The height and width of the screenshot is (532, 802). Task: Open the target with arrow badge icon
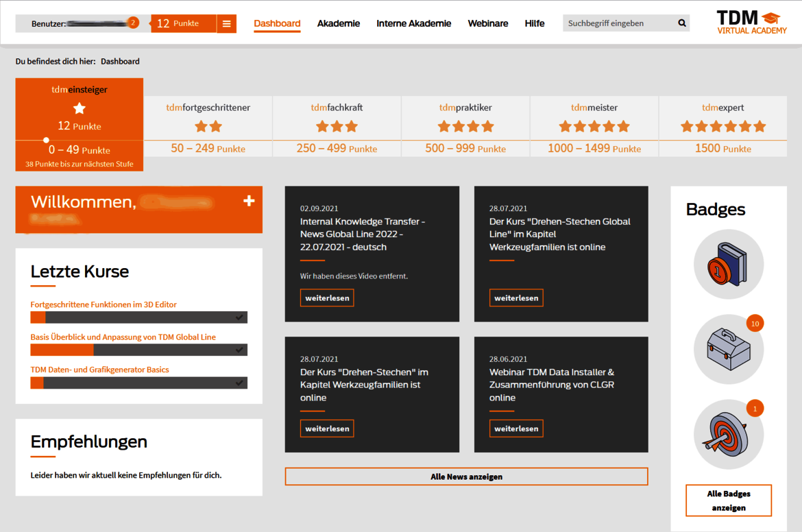[729, 434]
